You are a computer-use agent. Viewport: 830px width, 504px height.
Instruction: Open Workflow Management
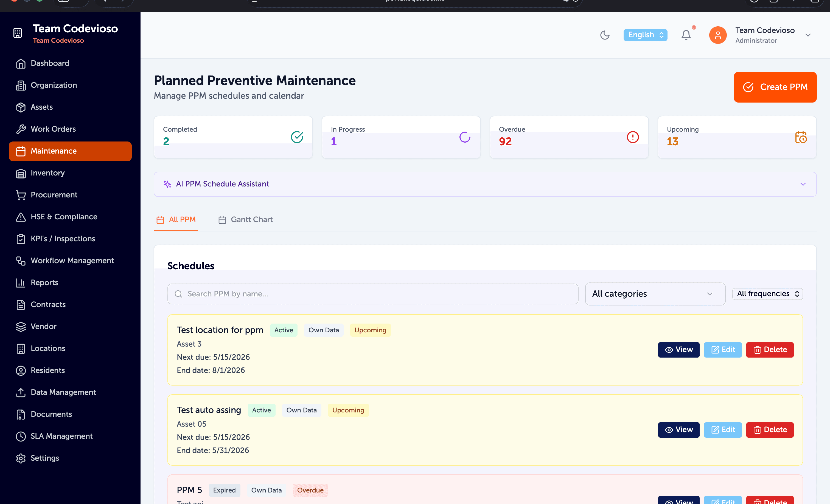[x=70, y=261]
